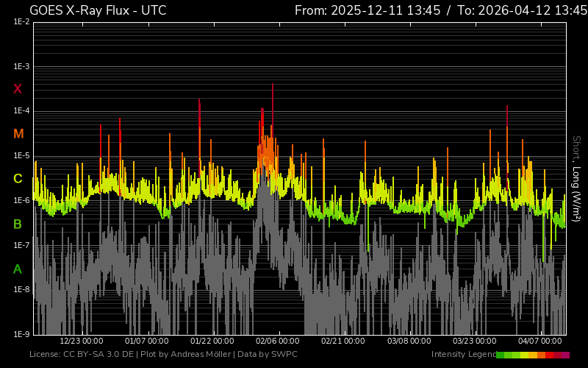
Task: Select the 04/07 00:00 date tick
Action: [540, 342]
